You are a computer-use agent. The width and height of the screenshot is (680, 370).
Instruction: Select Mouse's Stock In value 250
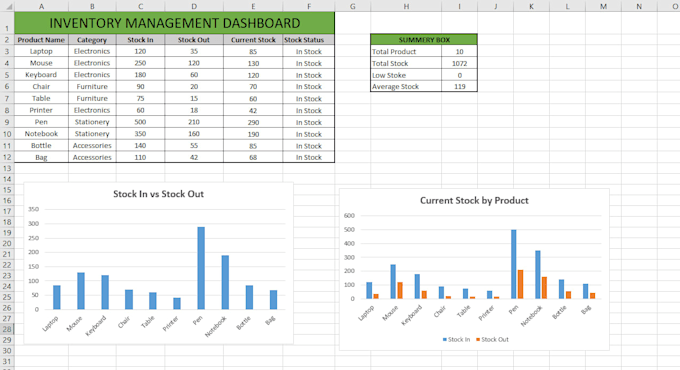tap(140, 63)
